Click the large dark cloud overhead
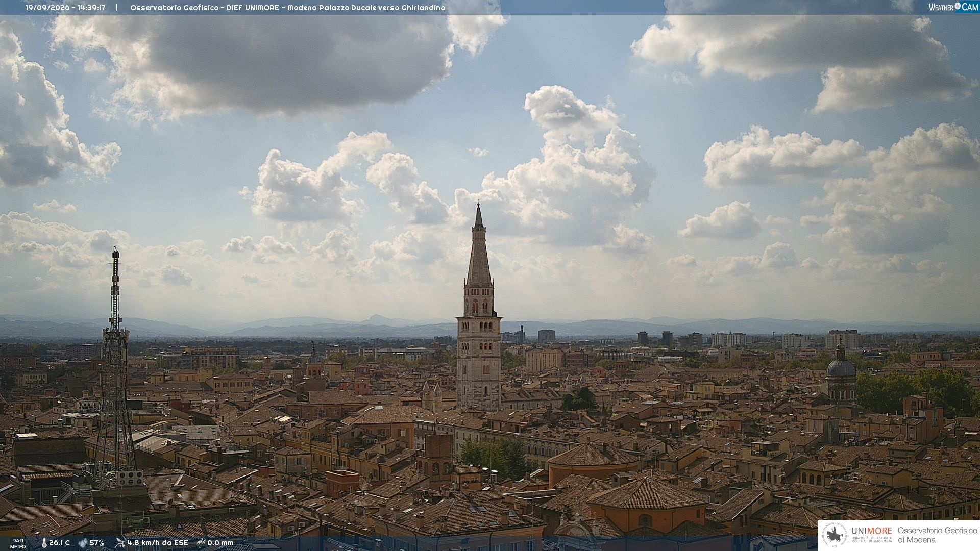The width and height of the screenshot is (980, 551). pos(286,61)
